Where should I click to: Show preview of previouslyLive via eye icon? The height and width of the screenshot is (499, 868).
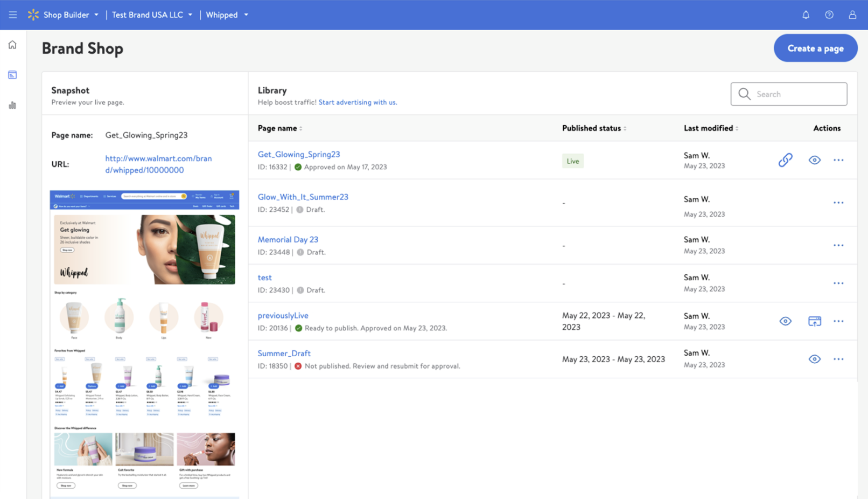pos(785,321)
